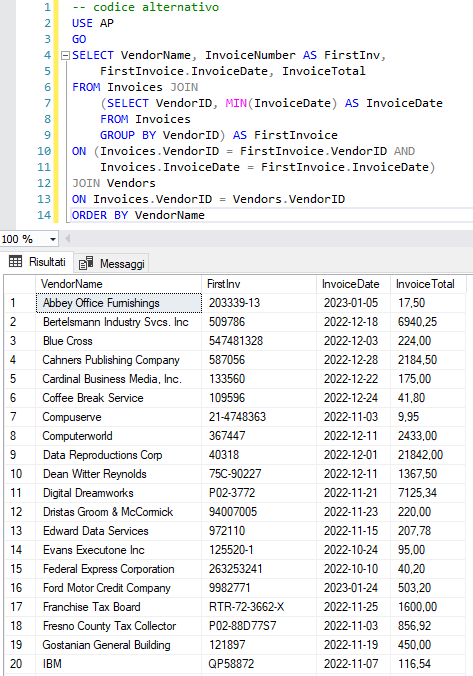473x676 pixels.
Task: Click the 2022-11-15 invoice date
Action: 351,531
